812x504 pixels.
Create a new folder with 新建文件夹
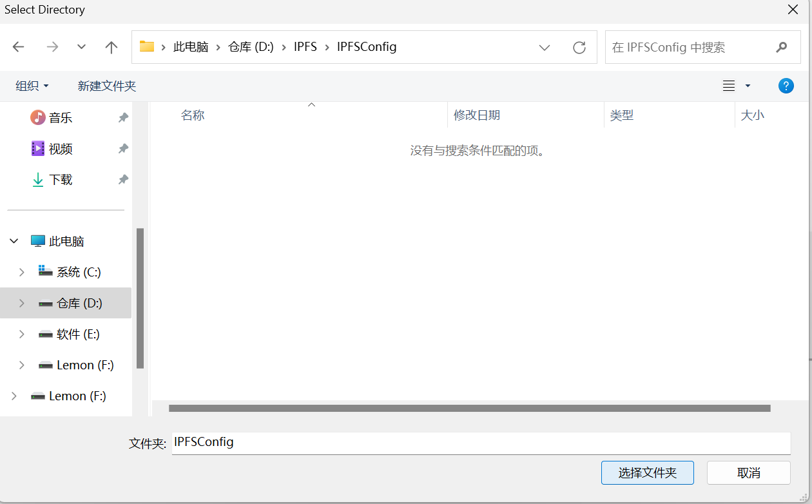tap(107, 85)
